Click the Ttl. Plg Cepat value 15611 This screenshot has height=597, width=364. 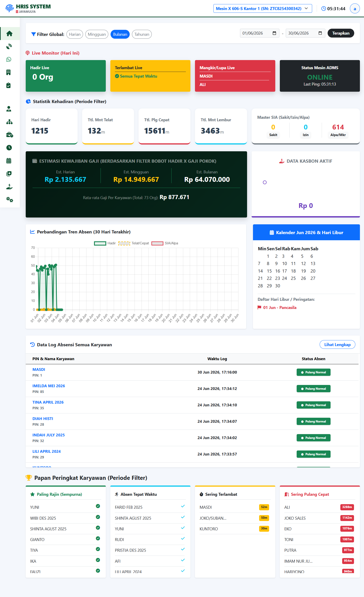click(x=155, y=131)
